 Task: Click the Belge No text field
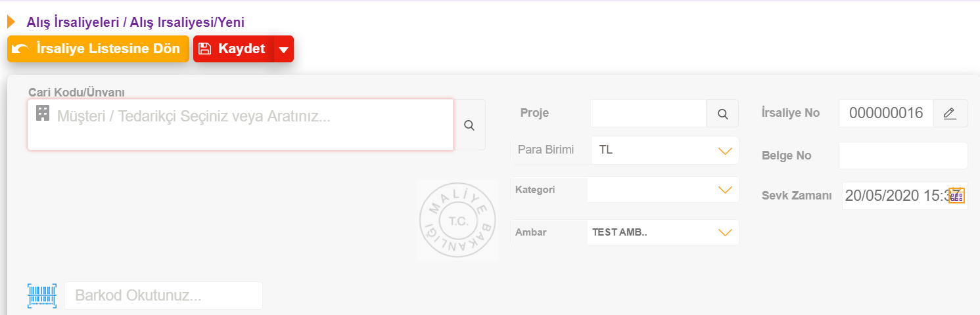[903, 156]
